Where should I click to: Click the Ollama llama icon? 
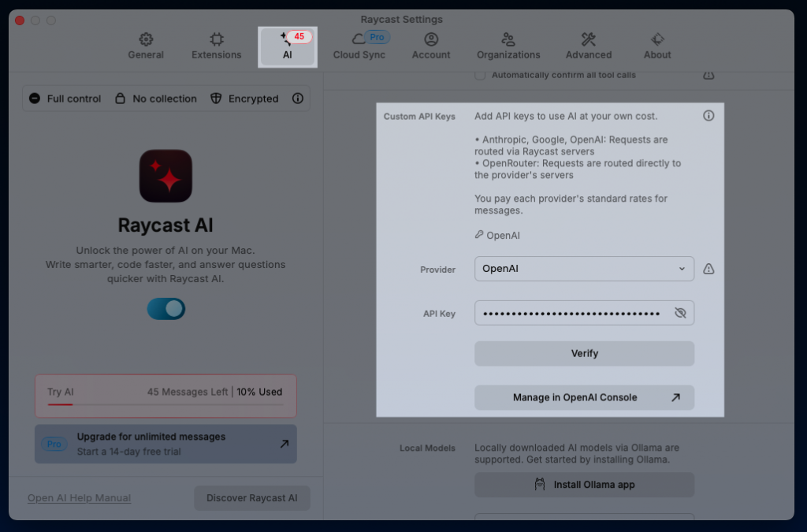(539, 484)
